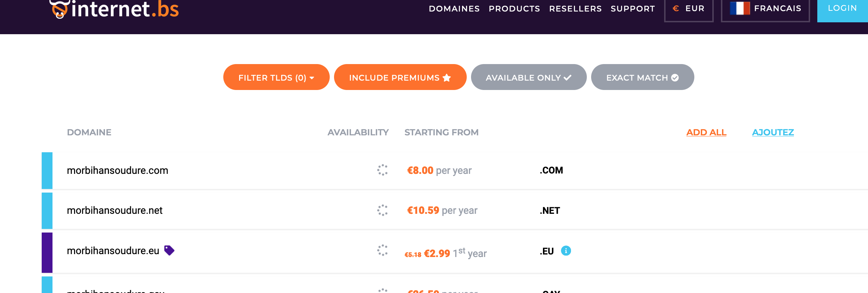The image size is (868, 293).
Task: Click the French flag icon
Action: [x=740, y=8]
